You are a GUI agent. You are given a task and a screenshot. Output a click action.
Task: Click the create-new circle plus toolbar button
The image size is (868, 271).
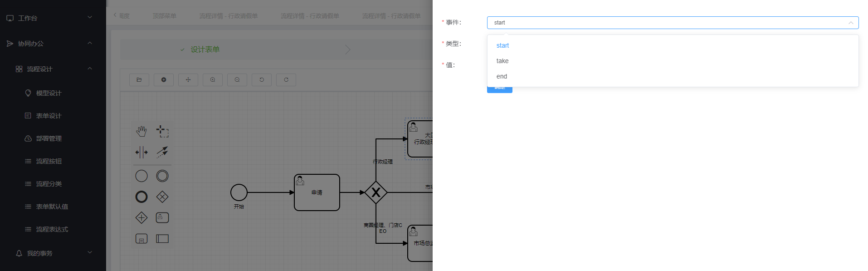[x=164, y=80]
